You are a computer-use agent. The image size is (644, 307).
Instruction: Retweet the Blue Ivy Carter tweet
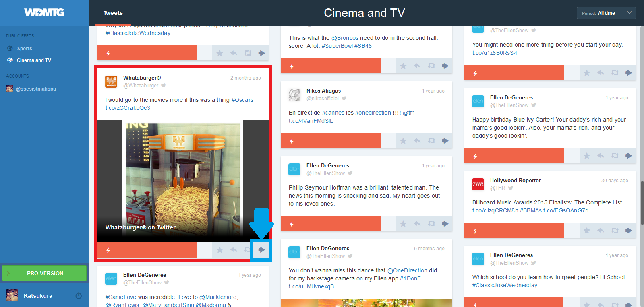[x=615, y=155]
